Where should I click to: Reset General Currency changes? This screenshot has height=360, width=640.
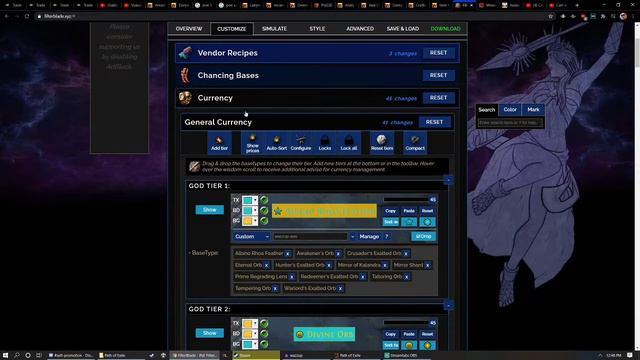click(434, 122)
